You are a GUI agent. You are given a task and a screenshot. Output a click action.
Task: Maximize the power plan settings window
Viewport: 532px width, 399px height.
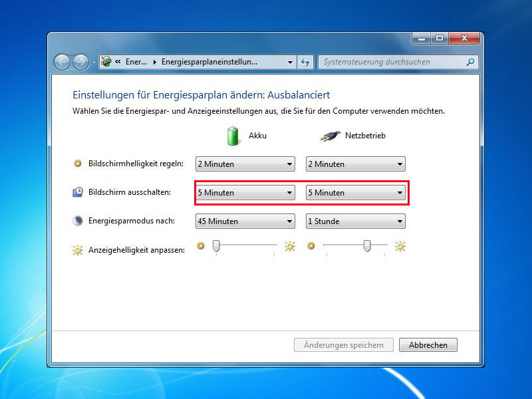[440, 39]
